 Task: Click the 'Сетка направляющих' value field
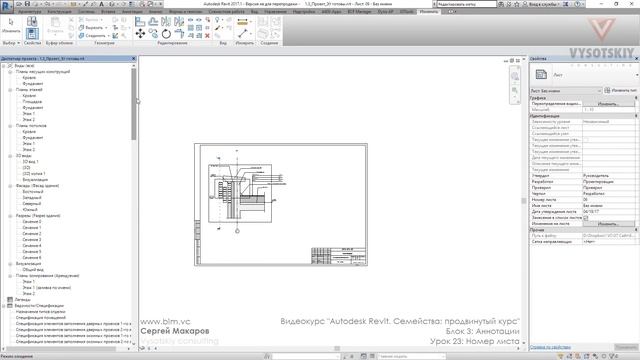pos(609,242)
